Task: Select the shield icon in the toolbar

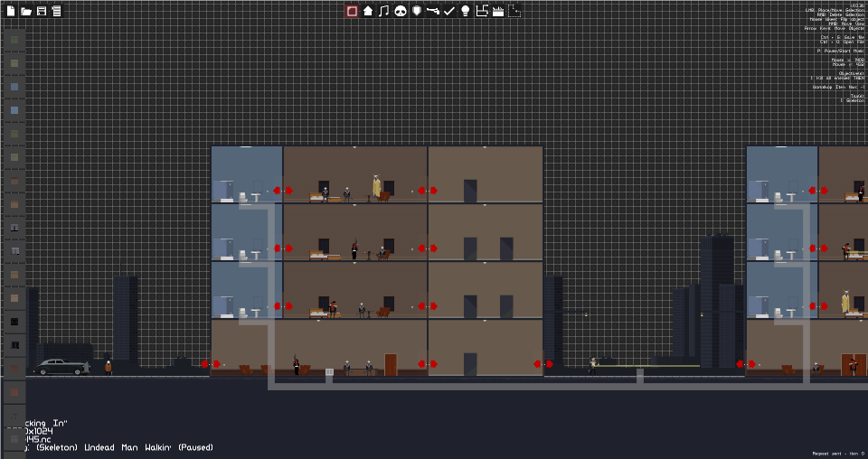Action: (417, 11)
